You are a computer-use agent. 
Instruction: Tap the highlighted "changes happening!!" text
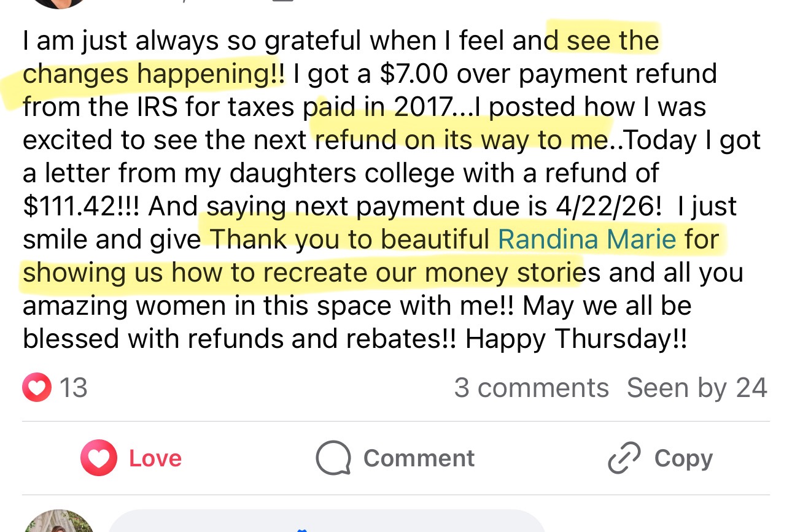point(153,74)
